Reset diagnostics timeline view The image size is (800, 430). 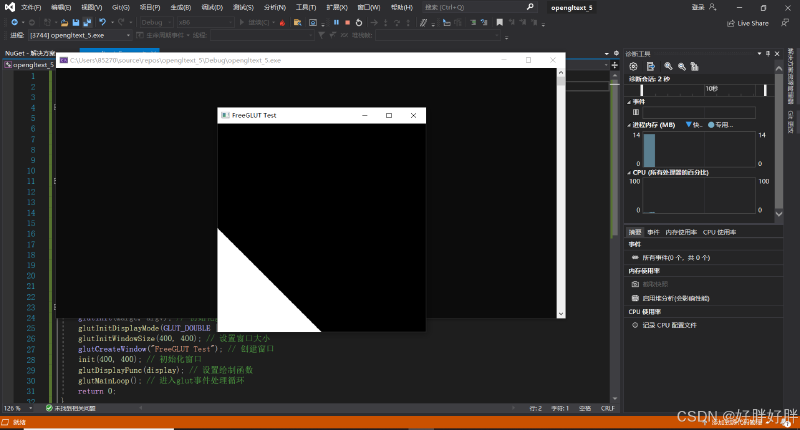tap(694, 66)
